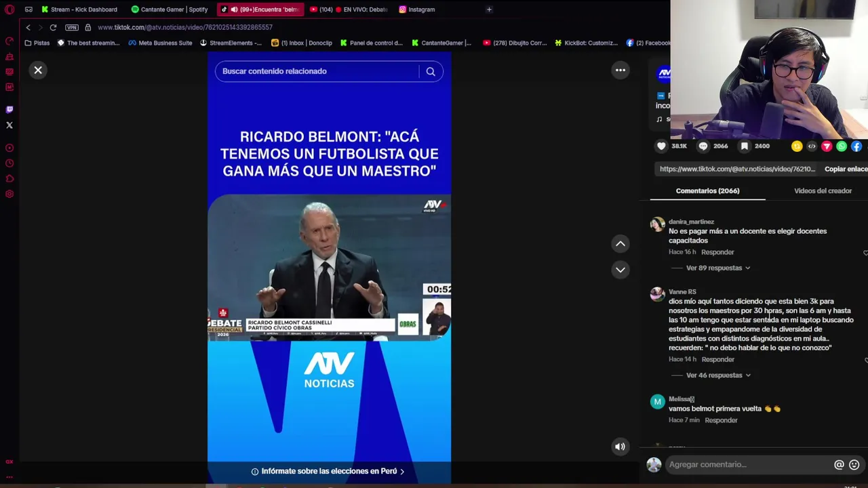The image size is (868, 488).
Task: Click the Opera logo menu icon
Action: click(9, 9)
